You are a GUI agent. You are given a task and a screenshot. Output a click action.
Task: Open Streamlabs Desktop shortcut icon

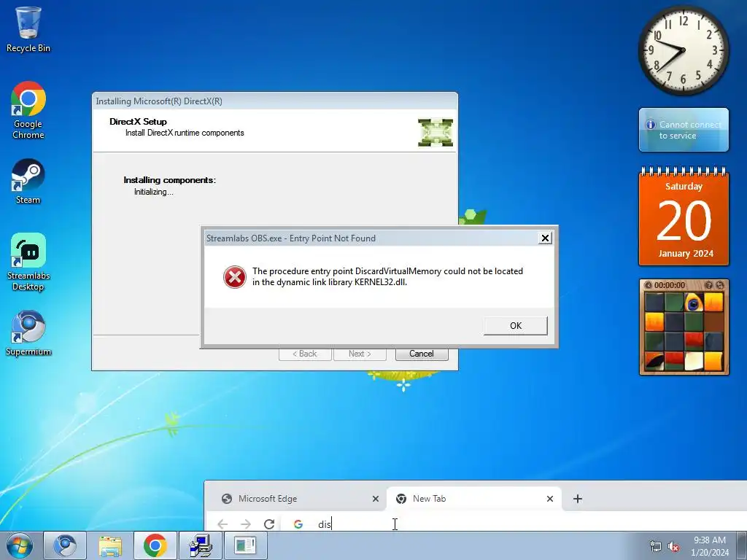click(28, 262)
